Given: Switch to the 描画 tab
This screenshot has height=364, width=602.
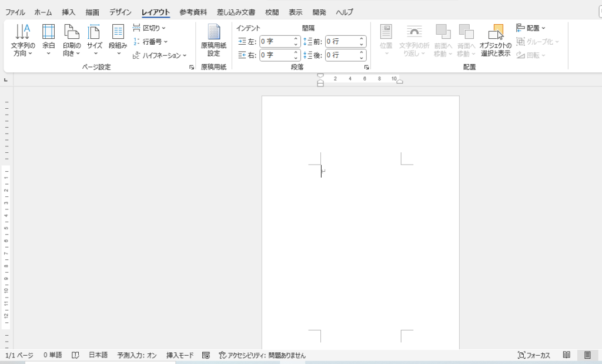Looking at the screenshot, I should (92, 12).
